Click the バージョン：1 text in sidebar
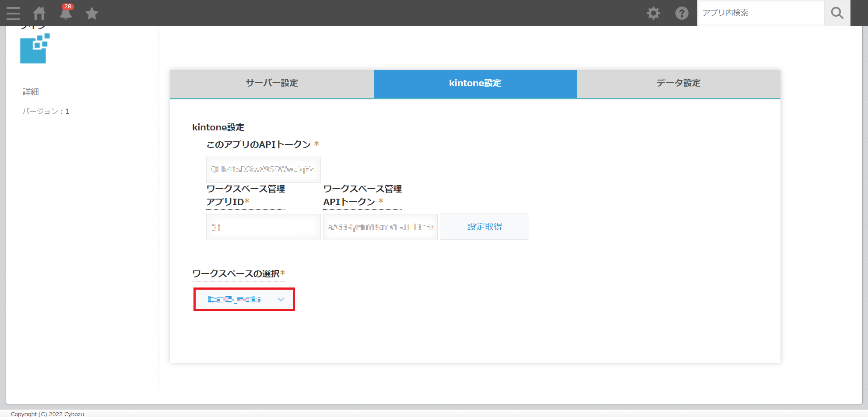The image size is (868, 417). 46,112
